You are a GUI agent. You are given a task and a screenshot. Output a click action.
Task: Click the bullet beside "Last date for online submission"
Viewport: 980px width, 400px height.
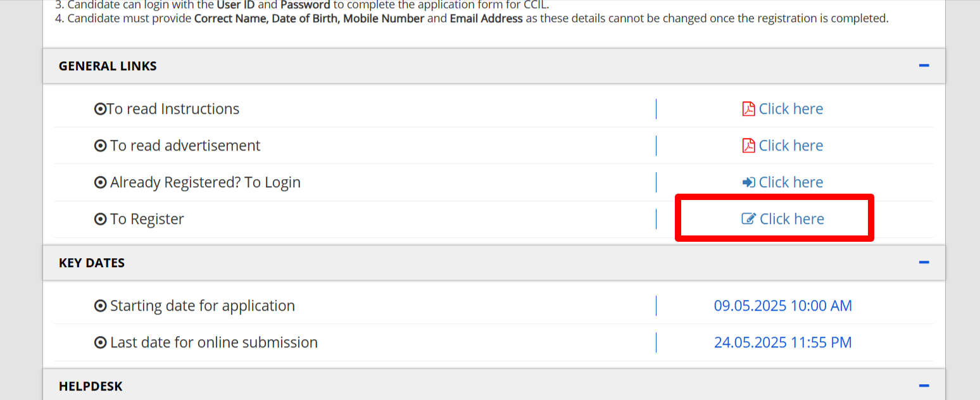tap(99, 342)
